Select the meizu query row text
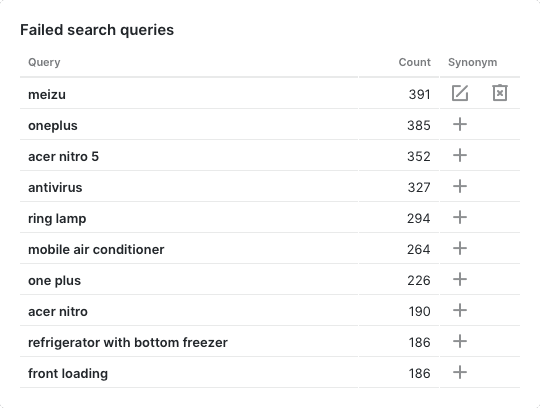 [47, 94]
